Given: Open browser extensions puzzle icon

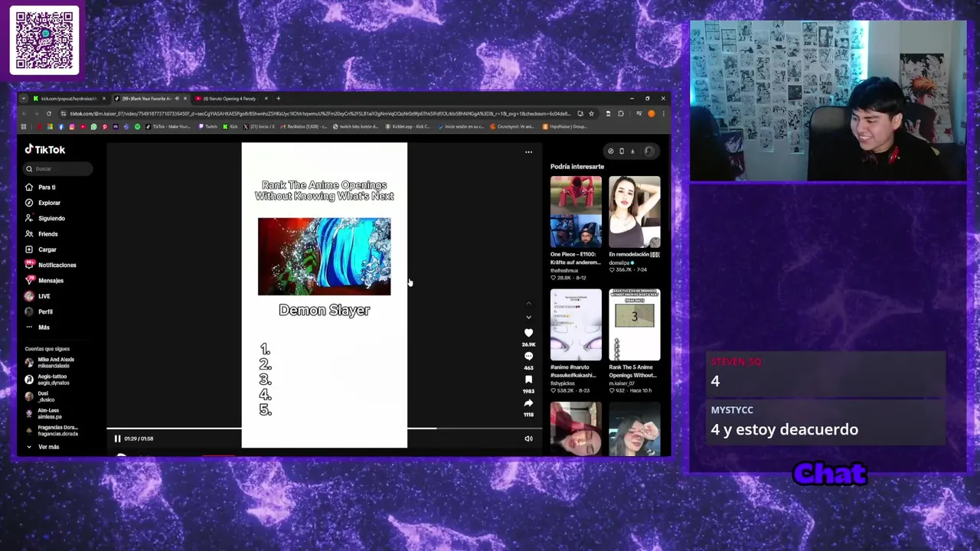Looking at the screenshot, I should click(621, 114).
